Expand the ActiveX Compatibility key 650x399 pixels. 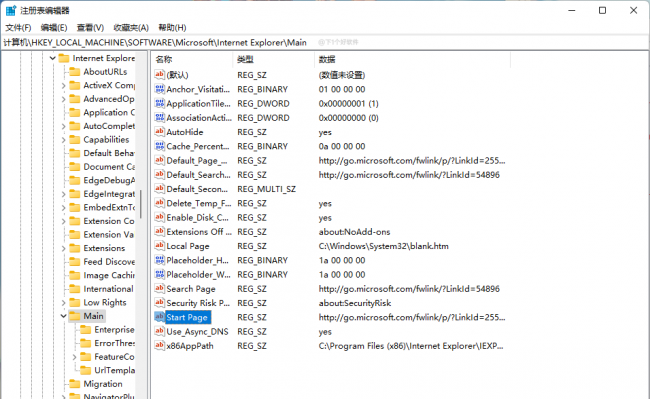point(63,86)
